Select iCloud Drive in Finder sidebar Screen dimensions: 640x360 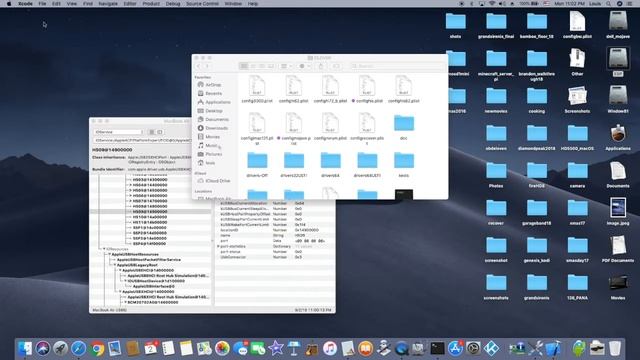click(214, 181)
